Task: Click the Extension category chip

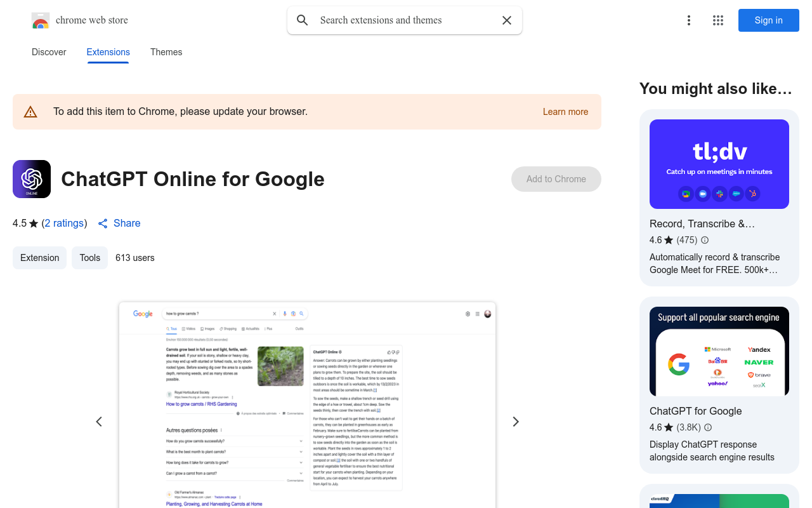Action: (39, 258)
